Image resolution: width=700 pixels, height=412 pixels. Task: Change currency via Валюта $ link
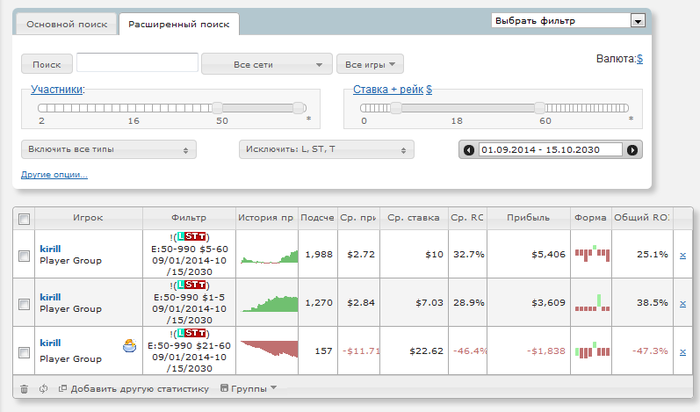tap(640, 58)
